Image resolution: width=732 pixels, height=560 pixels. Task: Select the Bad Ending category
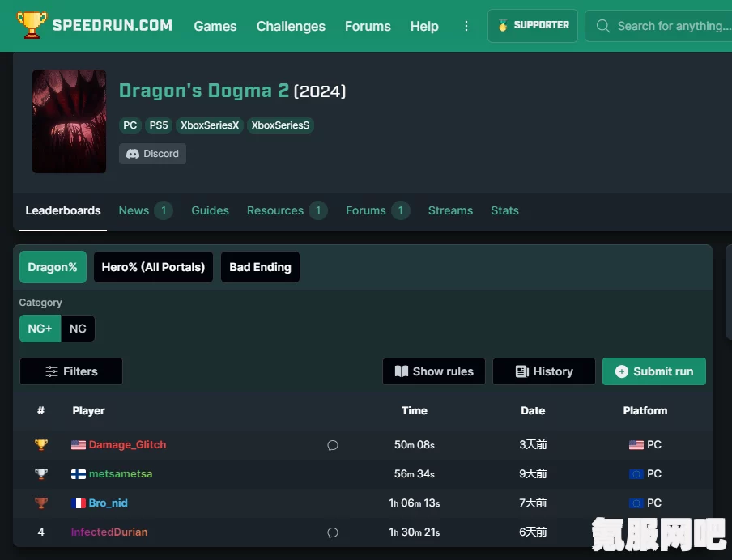click(260, 267)
